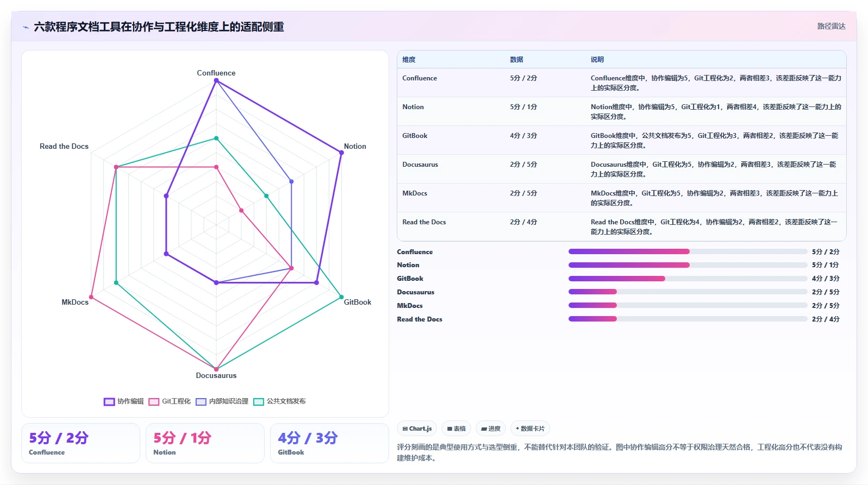This screenshot has width=868, height=485.
Task: Click the GitBook radar axis label
Action: [x=358, y=302]
